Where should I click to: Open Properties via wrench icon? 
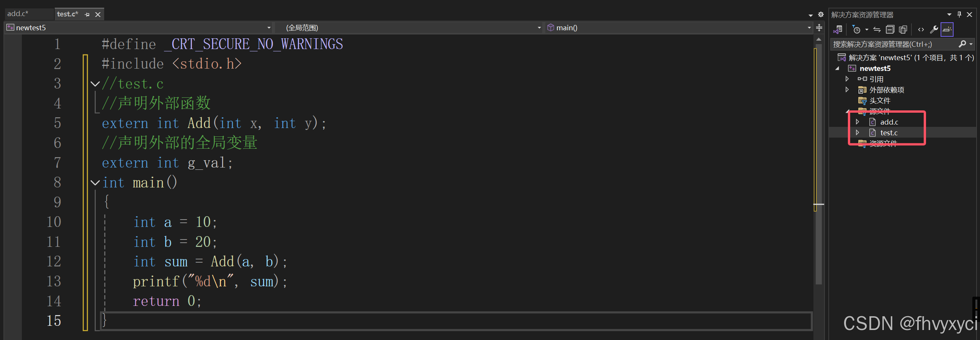[934, 30]
